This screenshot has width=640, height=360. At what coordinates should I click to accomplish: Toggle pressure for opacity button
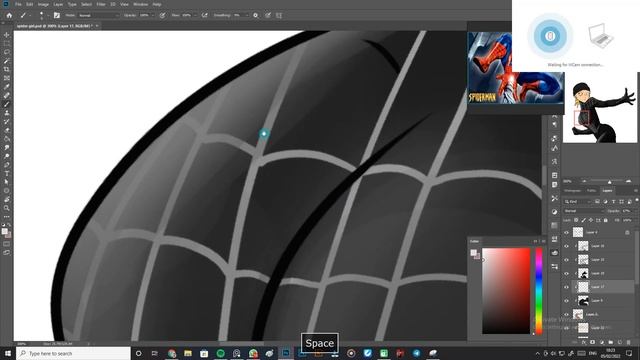(162, 15)
